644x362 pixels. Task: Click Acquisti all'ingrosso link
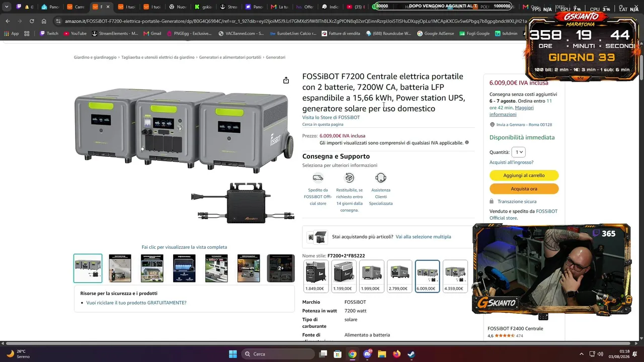point(511,162)
